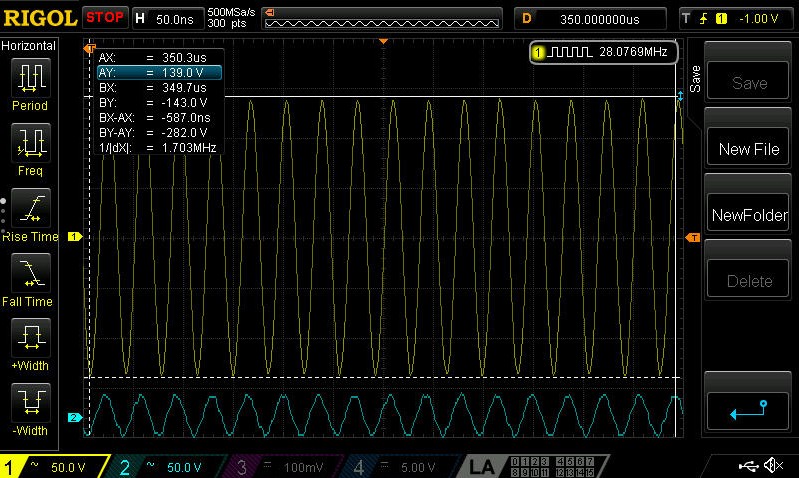The image size is (799, 478).
Task: Choose the Rise Time measurement icon
Action: (31, 207)
